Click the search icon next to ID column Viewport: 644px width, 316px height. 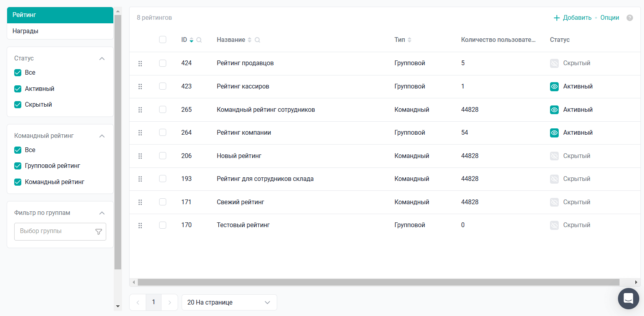[199, 40]
